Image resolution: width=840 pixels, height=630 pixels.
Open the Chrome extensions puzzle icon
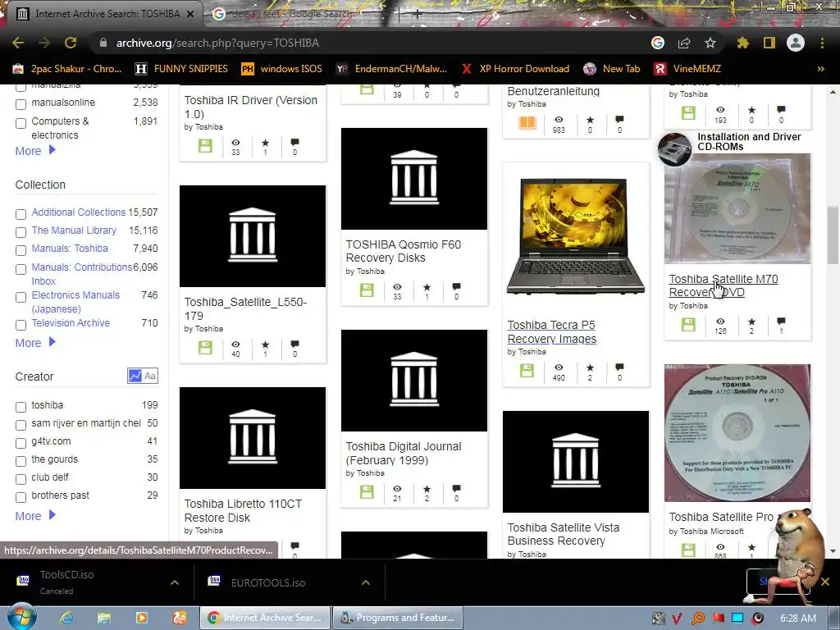[742, 43]
